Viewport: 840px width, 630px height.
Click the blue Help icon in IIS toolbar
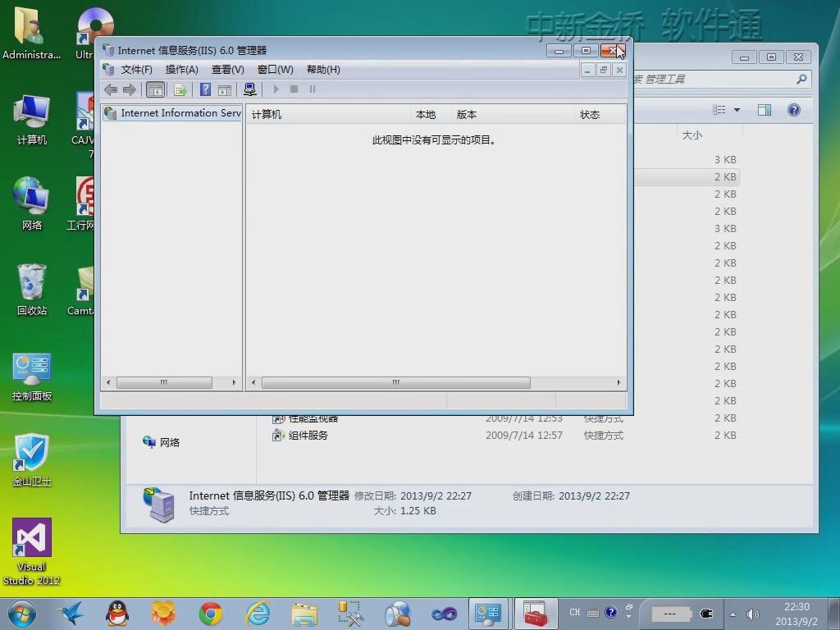(x=205, y=89)
